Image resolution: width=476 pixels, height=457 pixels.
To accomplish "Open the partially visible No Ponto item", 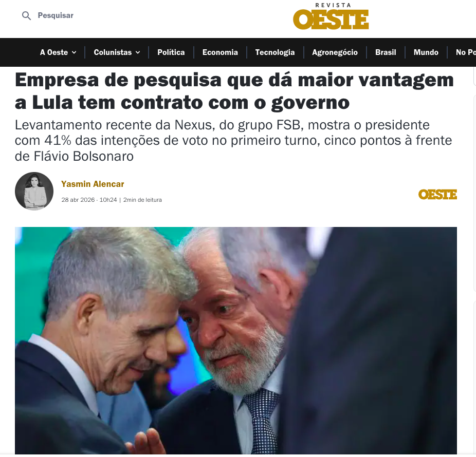I will tap(466, 52).
